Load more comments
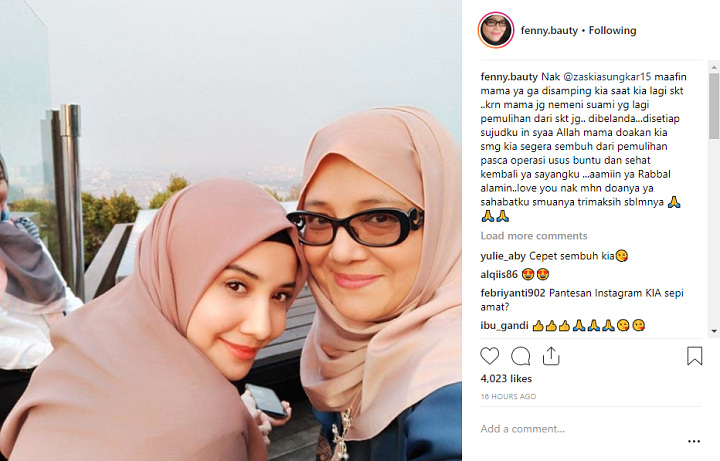The image size is (720, 461). tap(534, 236)
